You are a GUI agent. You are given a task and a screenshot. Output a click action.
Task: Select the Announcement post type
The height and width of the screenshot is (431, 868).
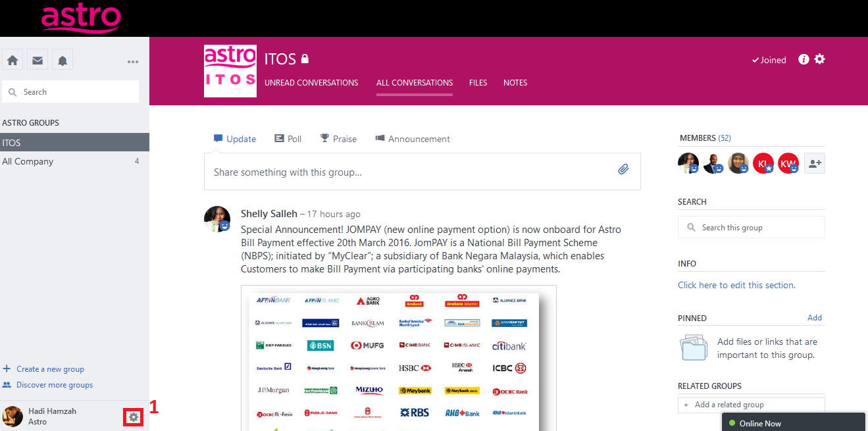[x=413, y=139]
